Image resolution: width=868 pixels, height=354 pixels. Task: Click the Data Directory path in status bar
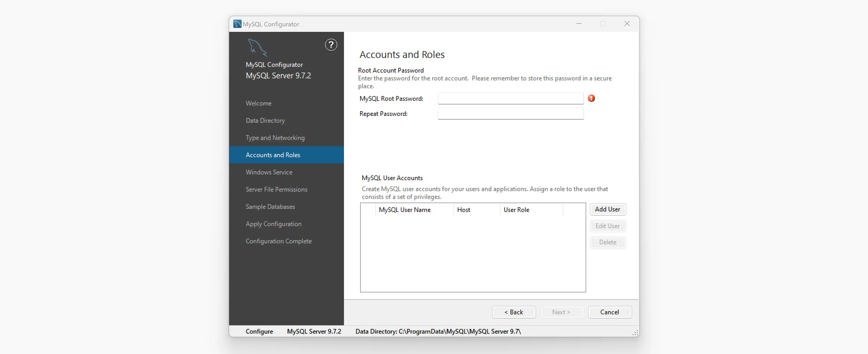(438, 331)
